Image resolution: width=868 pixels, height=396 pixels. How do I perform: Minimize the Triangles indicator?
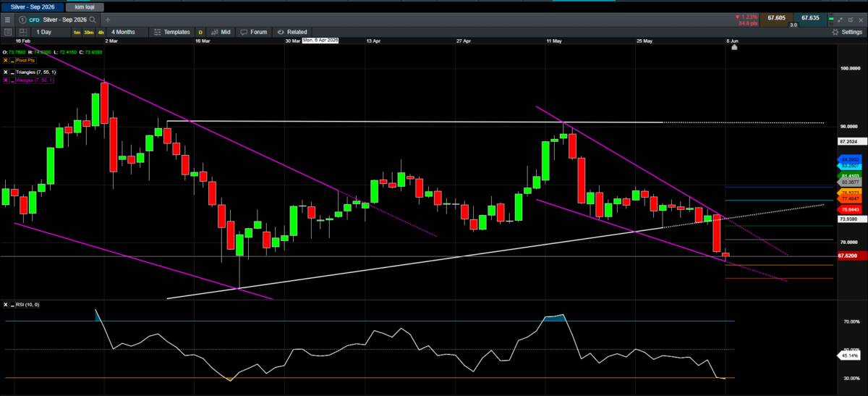(x=12, y=72)
